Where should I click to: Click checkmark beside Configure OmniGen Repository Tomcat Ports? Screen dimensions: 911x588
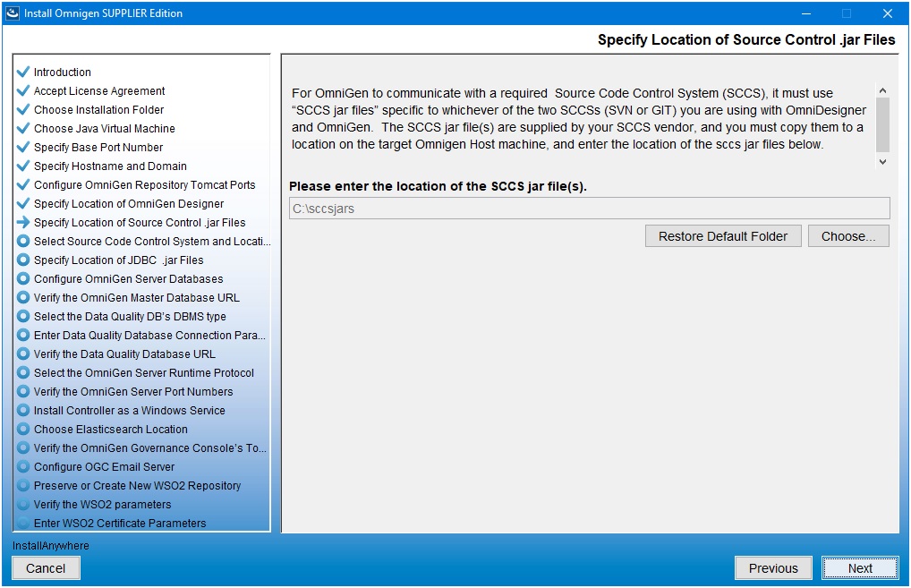click(x=23, y=184)
